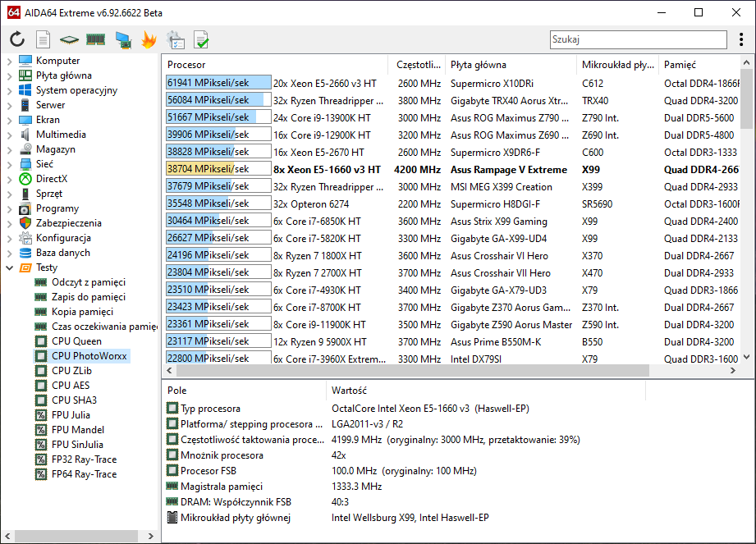Collapse the Testy tree node
The width and height of the screenshot is (756, 544).
tap(9, 267)
